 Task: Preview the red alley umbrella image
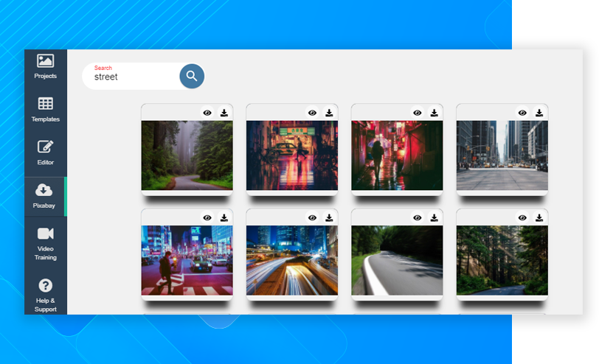(418, 113)
